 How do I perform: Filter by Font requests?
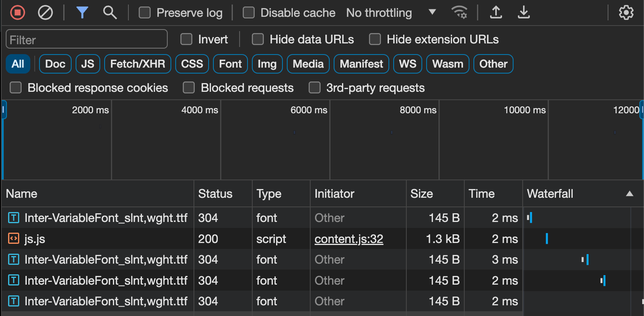[x=230, y=64]
